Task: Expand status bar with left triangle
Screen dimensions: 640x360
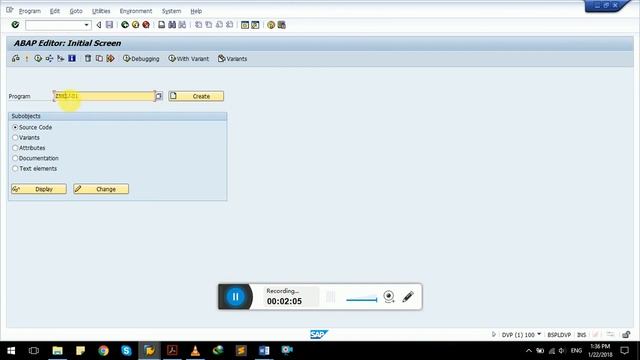Action: point(493,334)
